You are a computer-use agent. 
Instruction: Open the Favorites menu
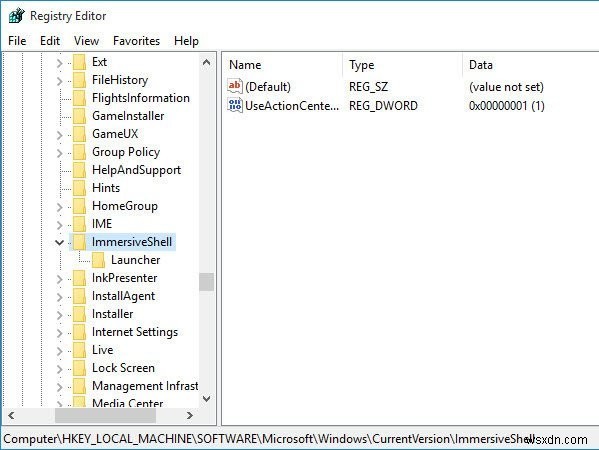[136, 40]
